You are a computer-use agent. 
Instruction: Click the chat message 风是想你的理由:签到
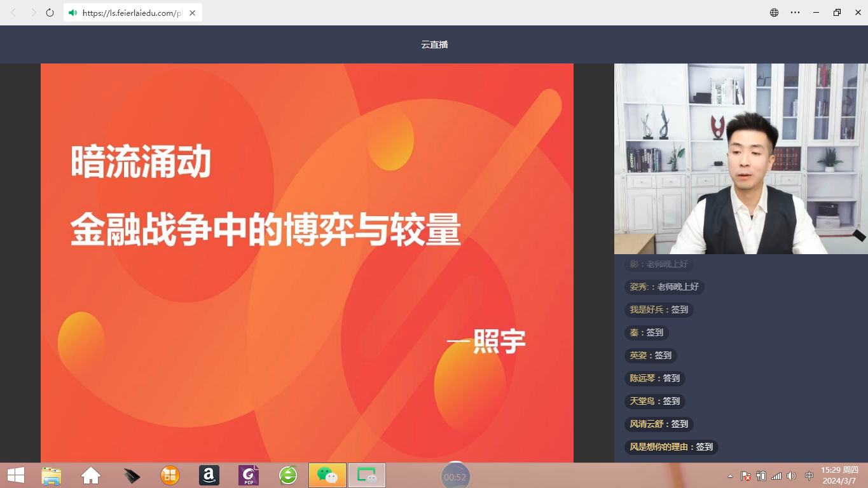(x=671, y=447)
